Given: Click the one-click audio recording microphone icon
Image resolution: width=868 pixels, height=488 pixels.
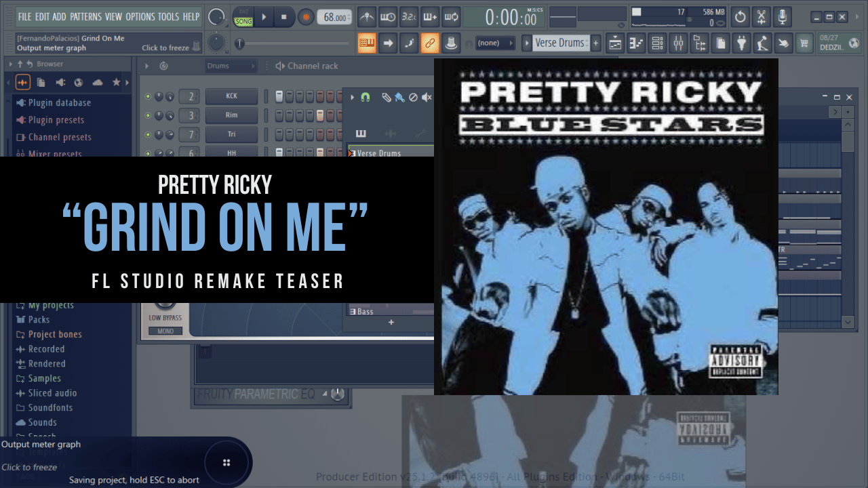Looking at the screenshot, I should pyautogui.click(x=783, y=17).
